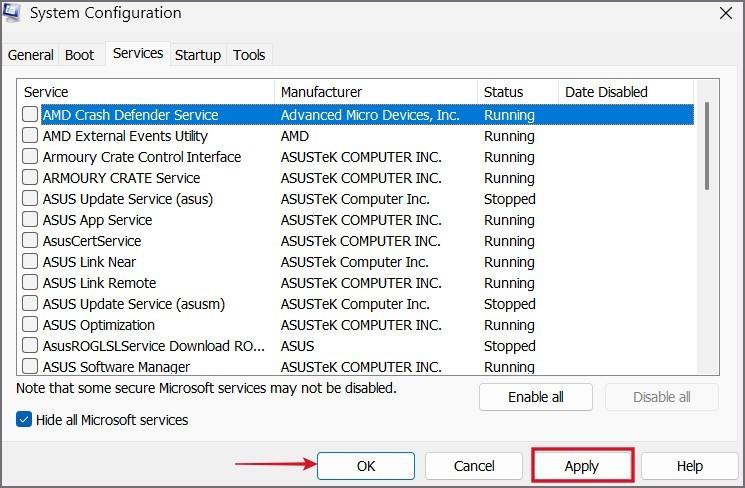Sort by the Manufacturer column header
745x488 pixels.
pyautogui.click(x=376, y=92)
